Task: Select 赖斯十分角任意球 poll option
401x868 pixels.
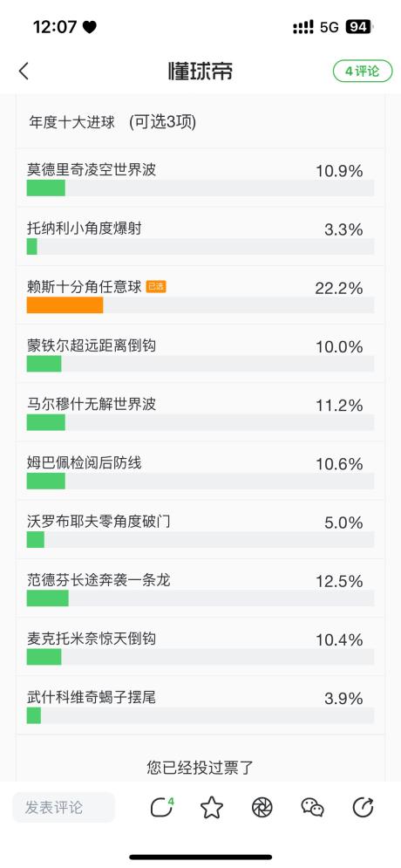Action: 200,295
